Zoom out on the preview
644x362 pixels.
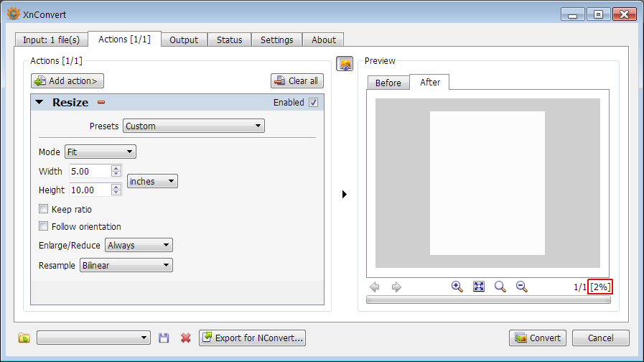click(522, 287)
